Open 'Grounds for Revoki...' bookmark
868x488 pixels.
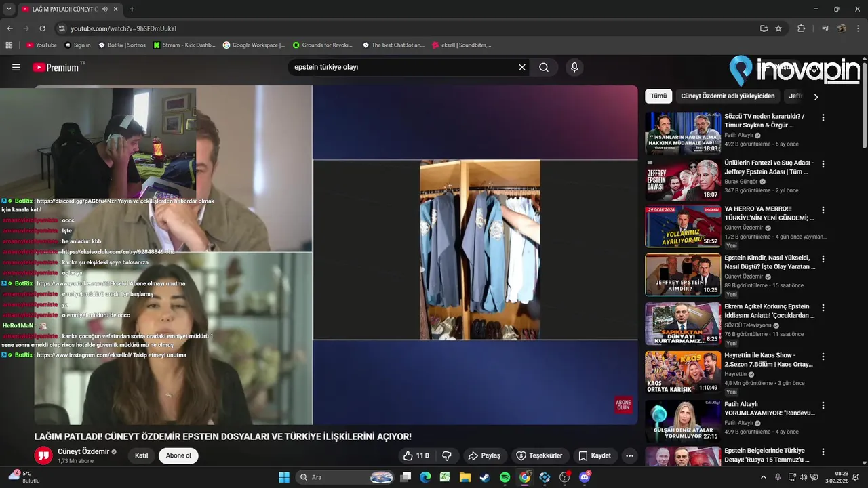click(323, 45)
